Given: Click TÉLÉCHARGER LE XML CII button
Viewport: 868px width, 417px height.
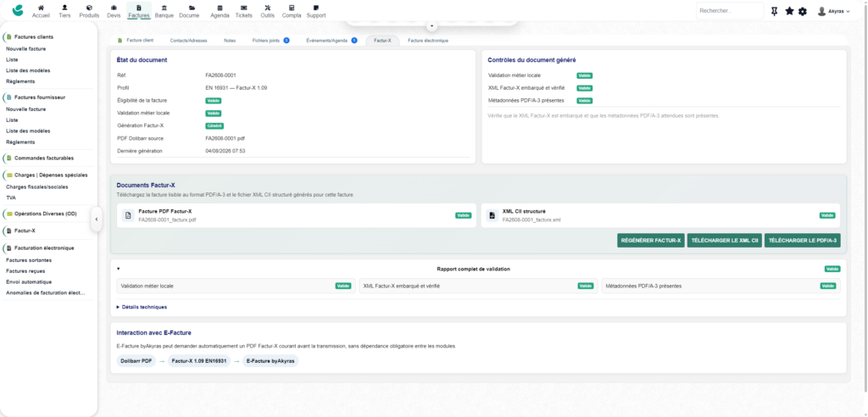Looking at the screenshot, I should pyautogui.click(x=725, y=241).
